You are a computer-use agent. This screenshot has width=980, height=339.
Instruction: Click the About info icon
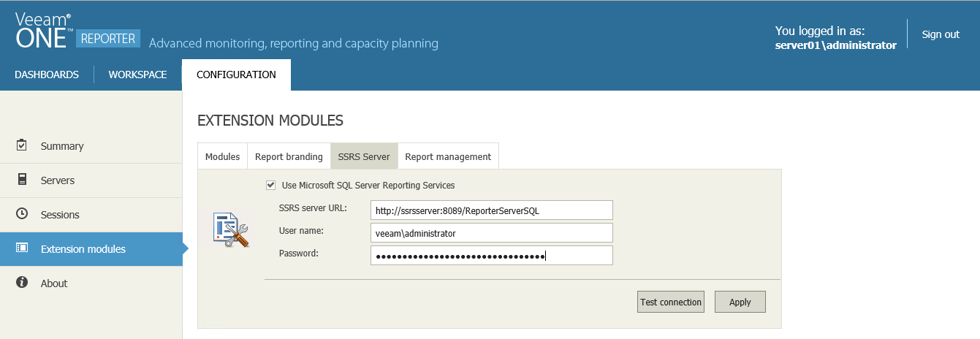(22, 283)
